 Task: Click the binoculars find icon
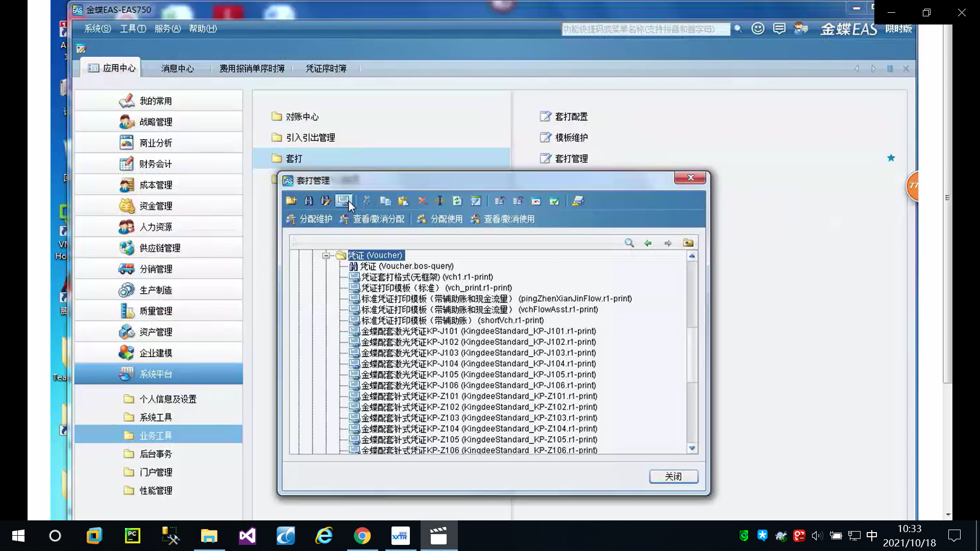tap(309, 201)
